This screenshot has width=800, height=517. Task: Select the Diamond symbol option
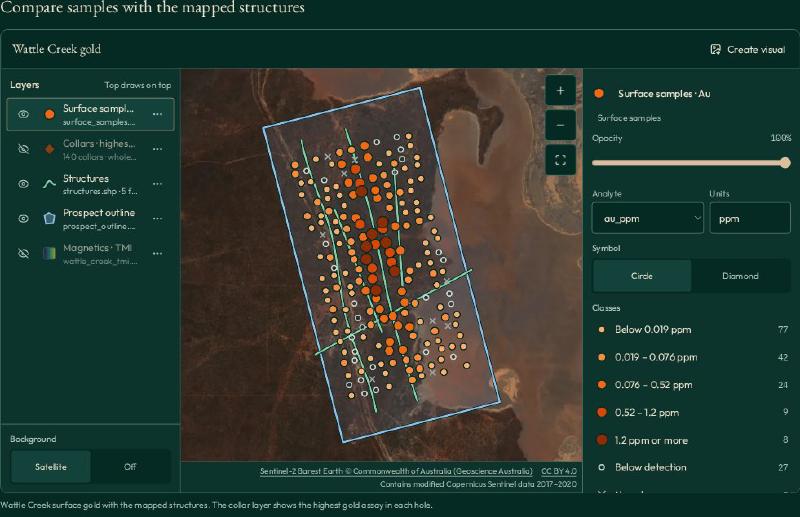click(x=740, y=276)
